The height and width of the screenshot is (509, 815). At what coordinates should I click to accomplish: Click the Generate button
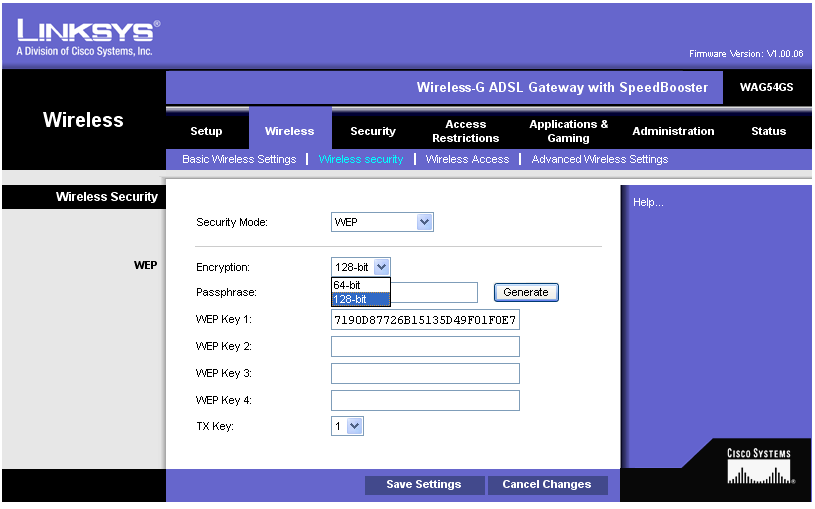[526, 292]
